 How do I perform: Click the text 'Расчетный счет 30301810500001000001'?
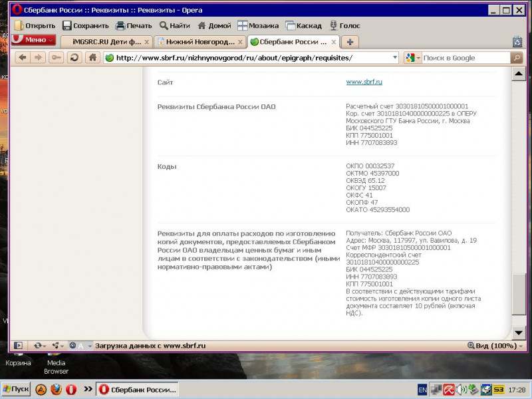tap(407, 106)
